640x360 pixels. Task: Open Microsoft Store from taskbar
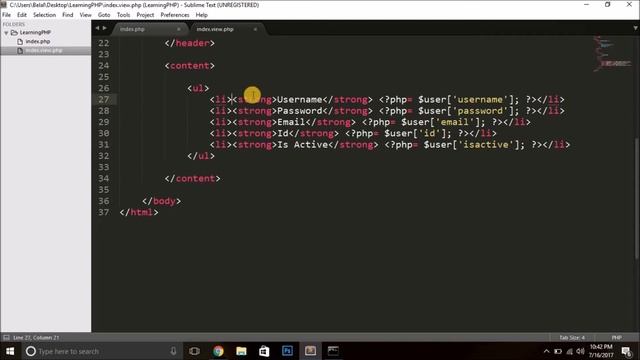tap(264, 351)
